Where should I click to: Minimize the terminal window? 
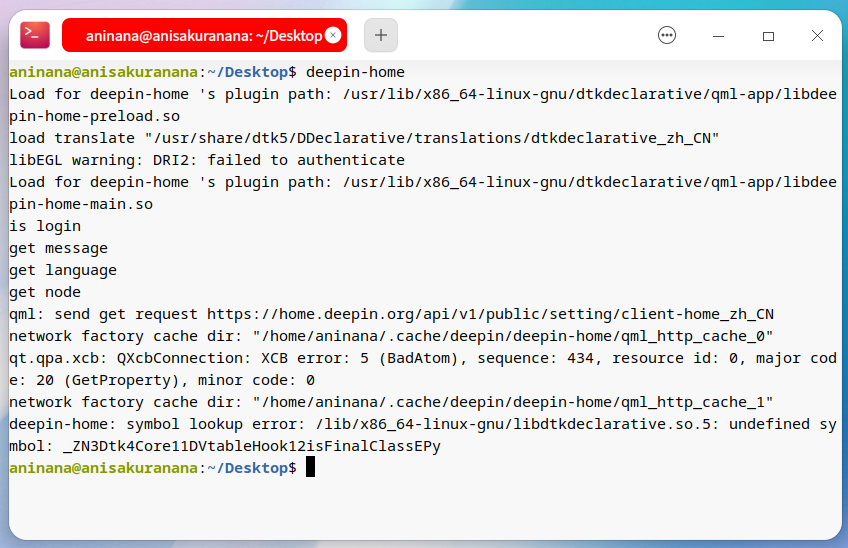tap(718, 36)
